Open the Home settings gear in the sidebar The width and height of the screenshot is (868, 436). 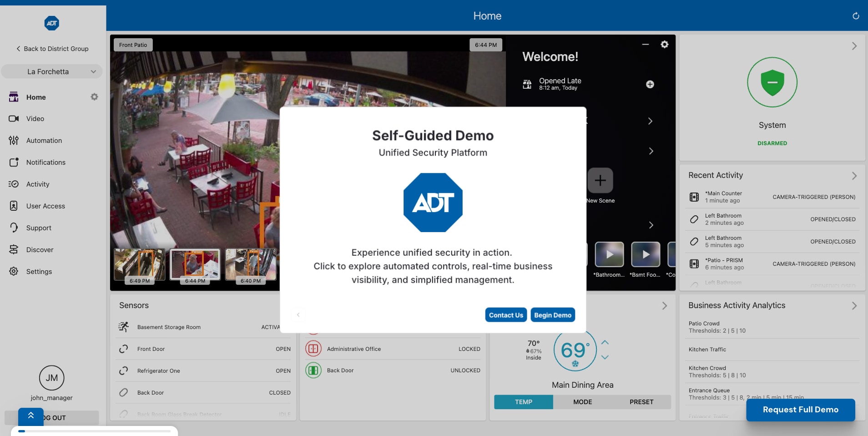94,97
